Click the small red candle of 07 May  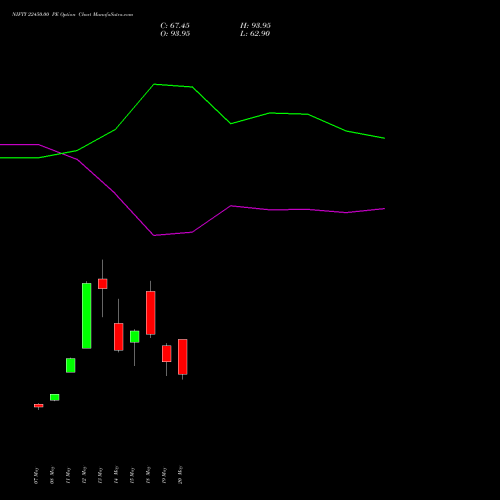(39, 406)
